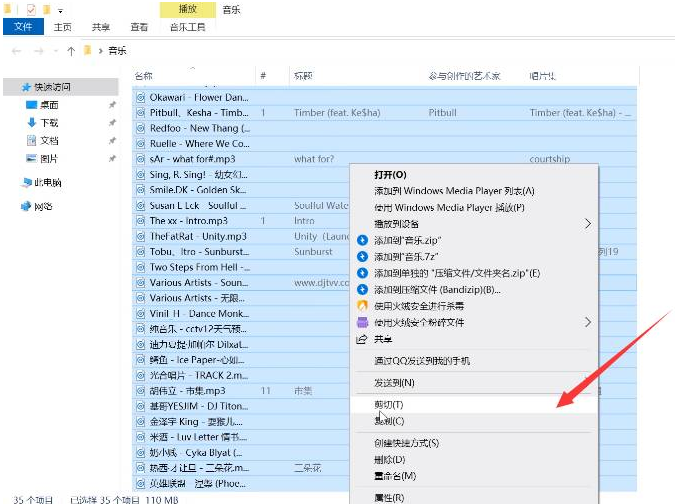Choose 添加到"音乐.7z" menu entry
This screenshot has width=675, height=504.
474,257
